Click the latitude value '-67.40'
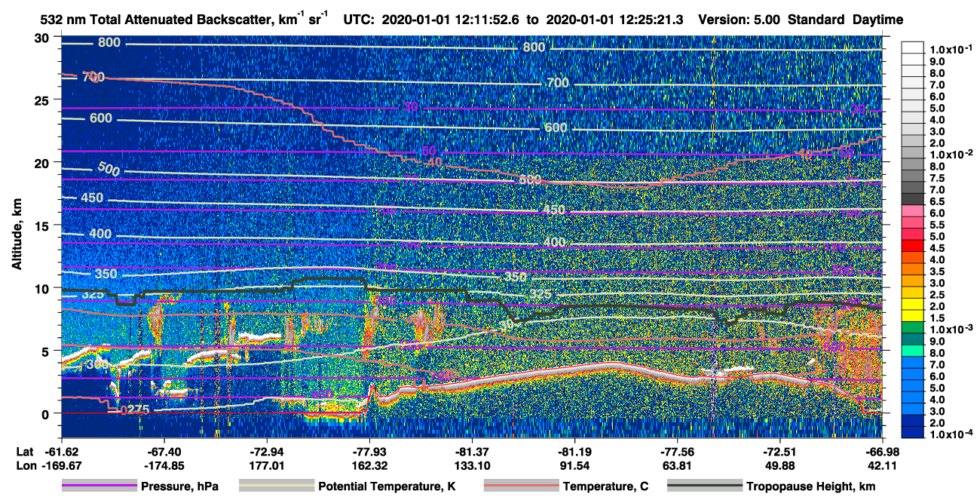Image resolution: width=980 pixels, height=503 pixels. [x=164, y=451]
